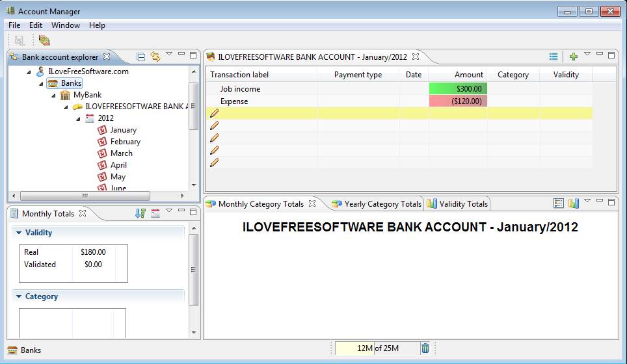This screenshot has width=627, height=364.
Task: Click the Validity column header
Action: (566, 75)
